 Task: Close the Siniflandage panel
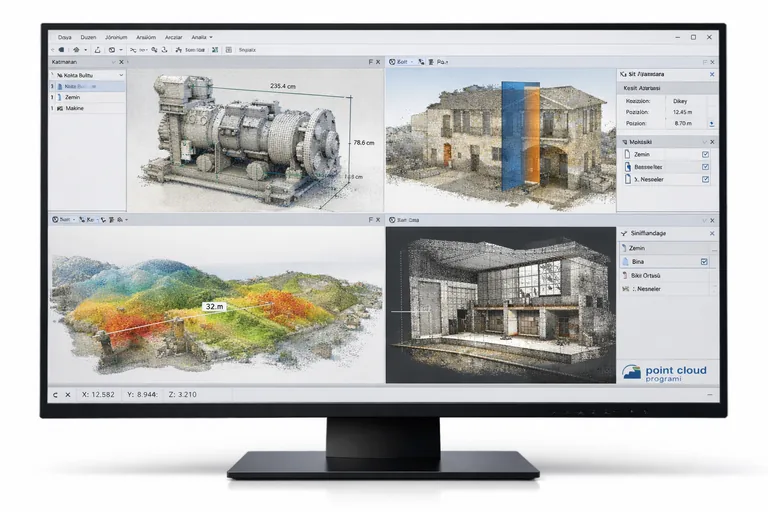click(712, 234)
